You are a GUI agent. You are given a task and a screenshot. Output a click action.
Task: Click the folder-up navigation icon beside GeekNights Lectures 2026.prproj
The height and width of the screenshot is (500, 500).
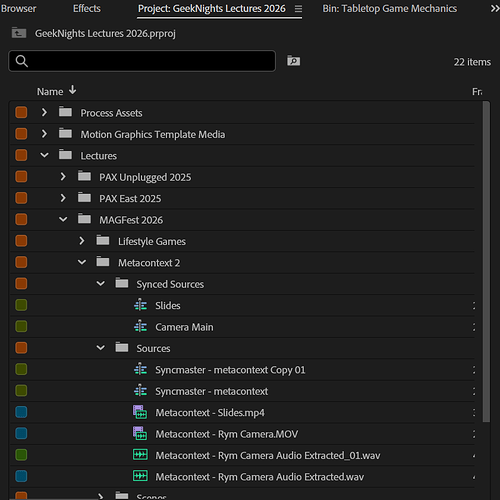click(19, 33)
